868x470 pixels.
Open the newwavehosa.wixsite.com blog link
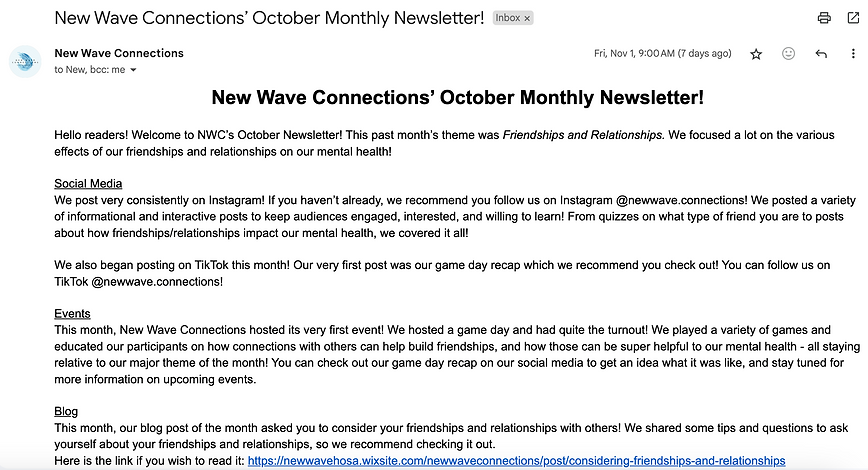516,461
